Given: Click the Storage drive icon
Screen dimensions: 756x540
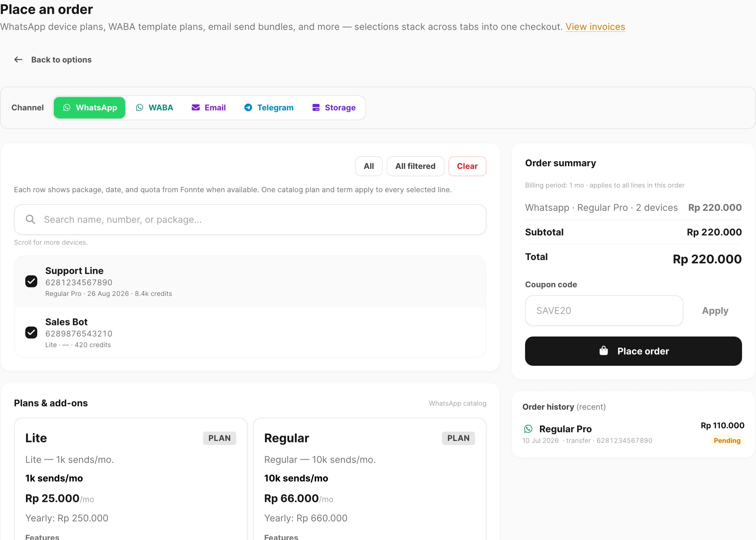Looking at the screenshot, I should point(316,107).
